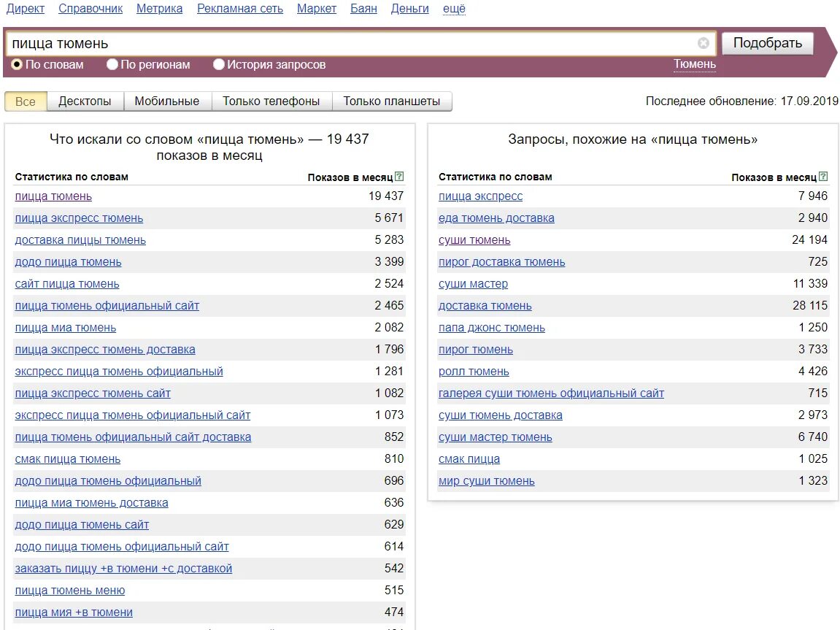The height and width of the screenshot is (630, 840).
Task: Switch to the 'Мобильные' tab
Action: 167,101
